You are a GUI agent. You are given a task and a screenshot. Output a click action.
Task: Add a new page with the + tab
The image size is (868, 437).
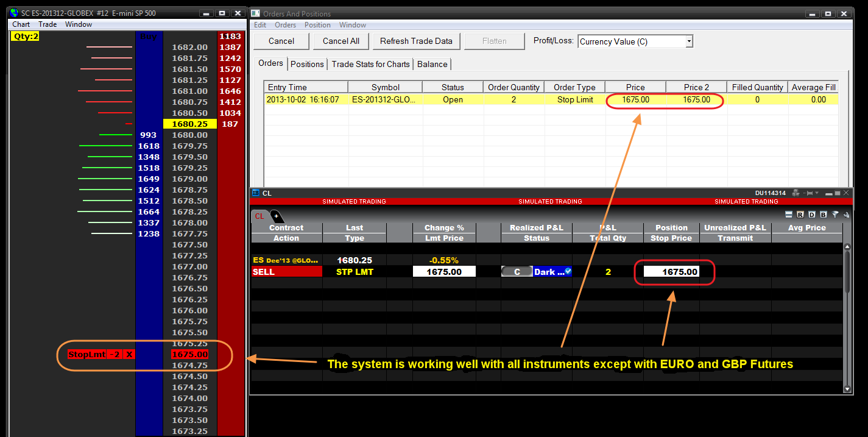(276, 216)
